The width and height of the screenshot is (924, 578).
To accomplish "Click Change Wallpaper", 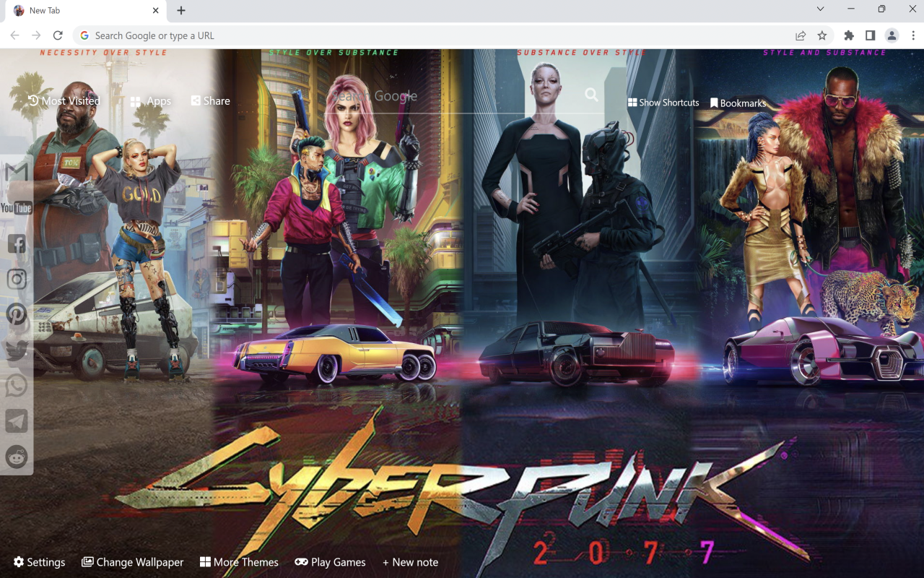I will [x=133, y=562].
